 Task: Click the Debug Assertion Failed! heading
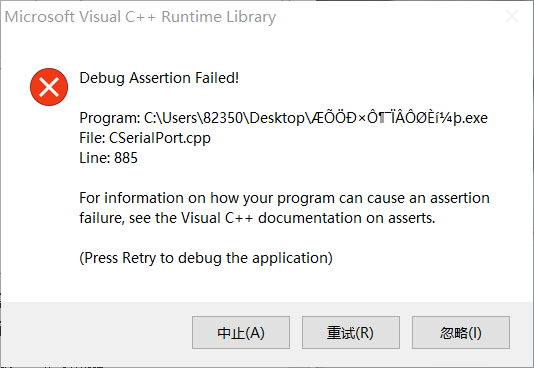tap(159, 78)
